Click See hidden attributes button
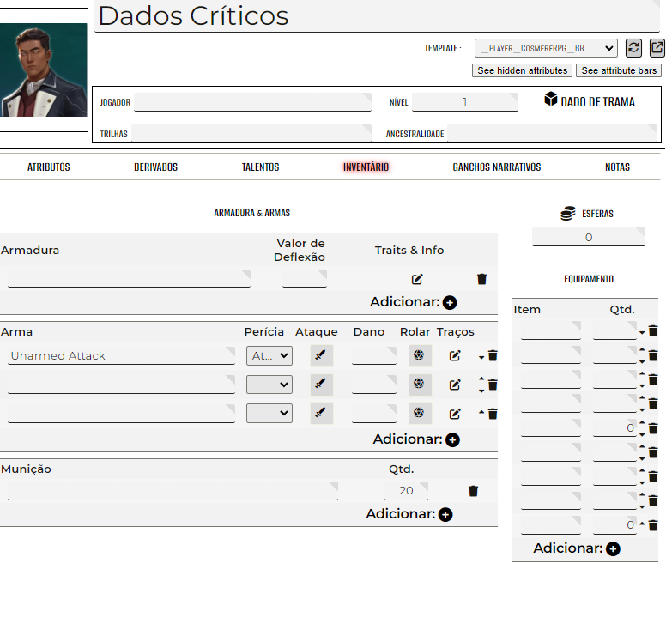 (523, 70)
